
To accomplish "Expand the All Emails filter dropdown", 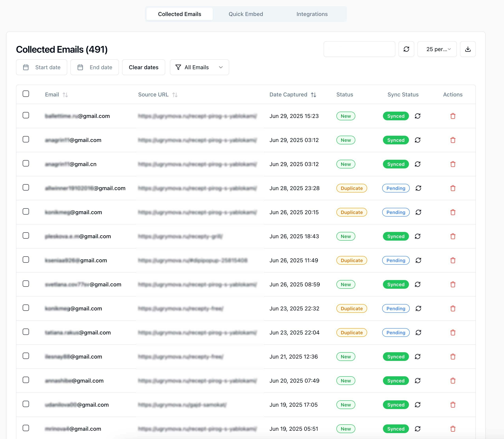I will tap(199, 67).
